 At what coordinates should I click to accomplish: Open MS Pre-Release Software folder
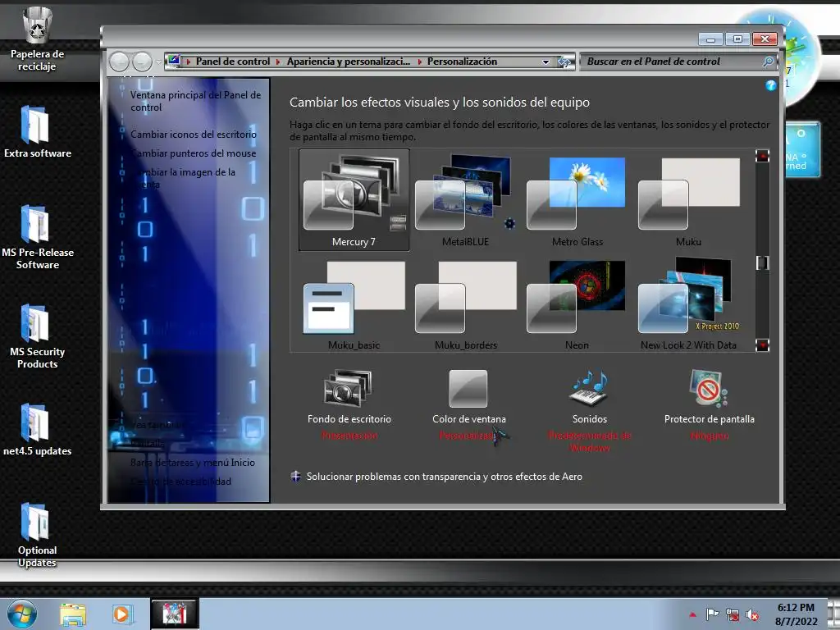point(38,237)
